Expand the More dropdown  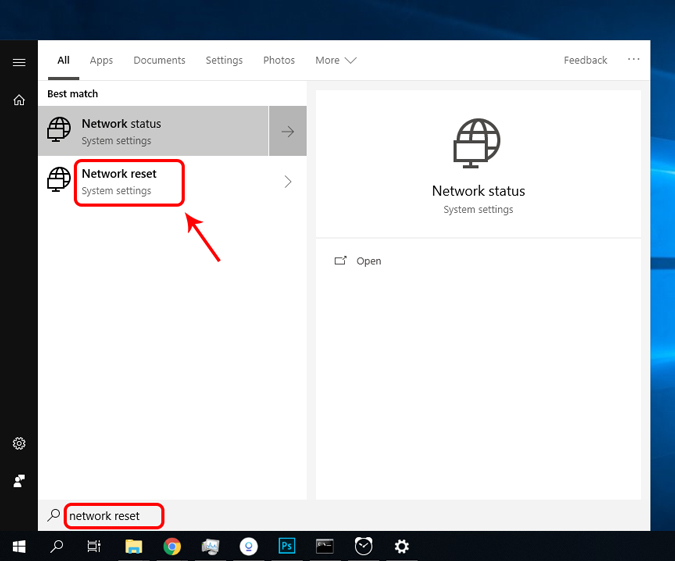(336, 60)
